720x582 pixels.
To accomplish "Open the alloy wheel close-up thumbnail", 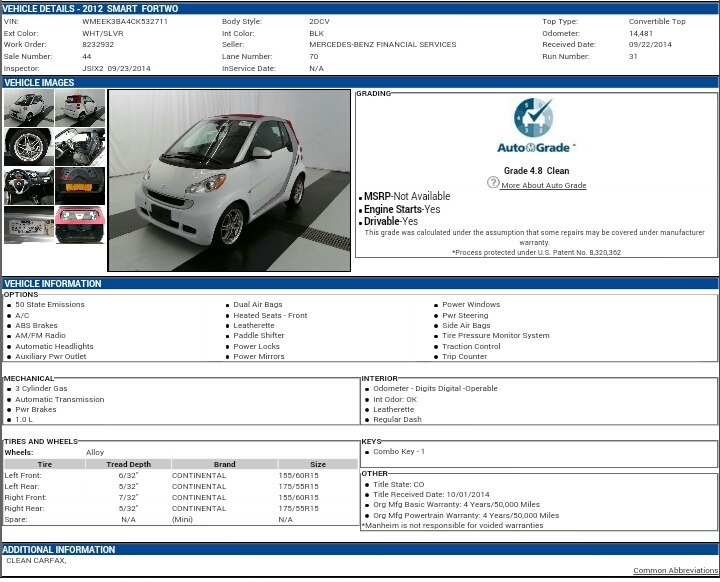I will pyautogui.click(x=29, y=147).
